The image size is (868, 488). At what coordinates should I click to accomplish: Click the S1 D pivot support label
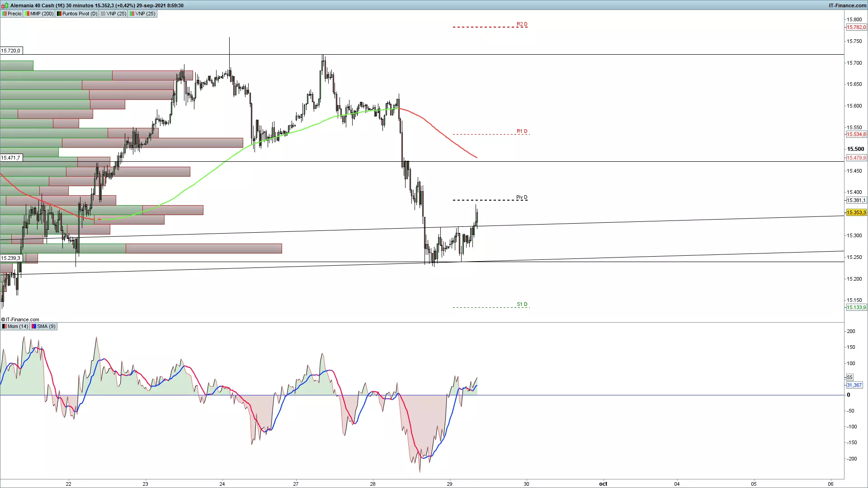click(522, 305)
